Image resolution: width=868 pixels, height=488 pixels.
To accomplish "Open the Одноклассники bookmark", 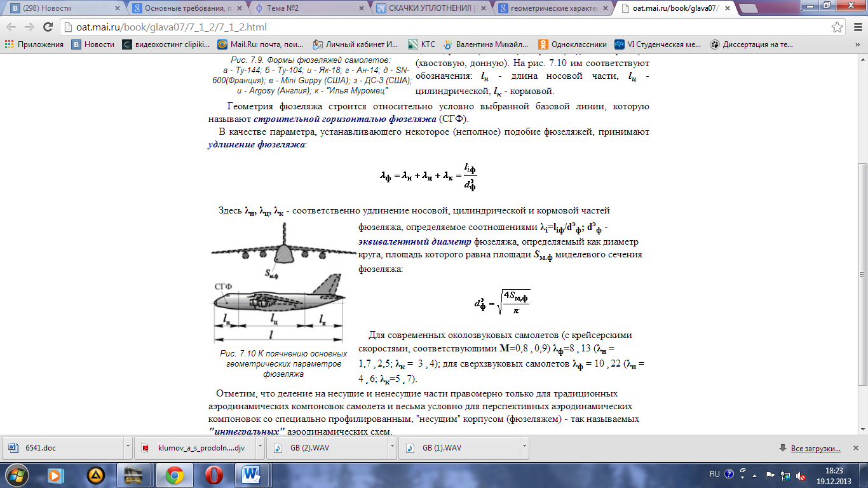I will click(574, 44).
